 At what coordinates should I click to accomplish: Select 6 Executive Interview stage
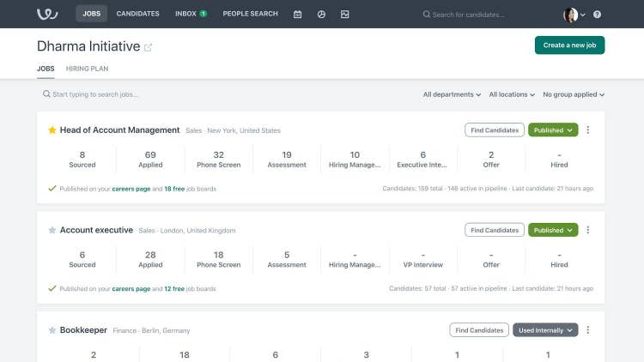point(423,160)
